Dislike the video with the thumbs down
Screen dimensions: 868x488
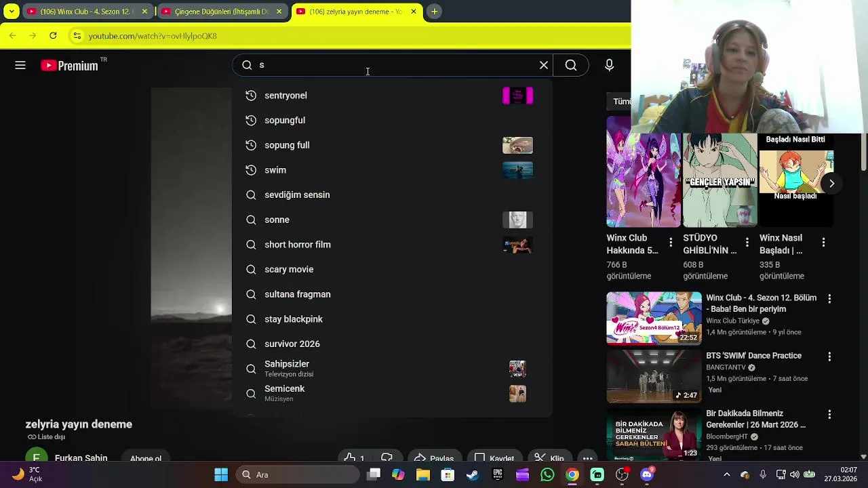(x=387, y=458)
